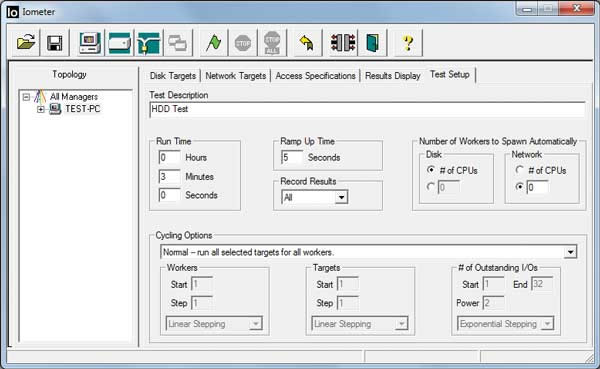Click the Run Time Minutes field
This screenshot has width=600, height=369.
(169, 176)
